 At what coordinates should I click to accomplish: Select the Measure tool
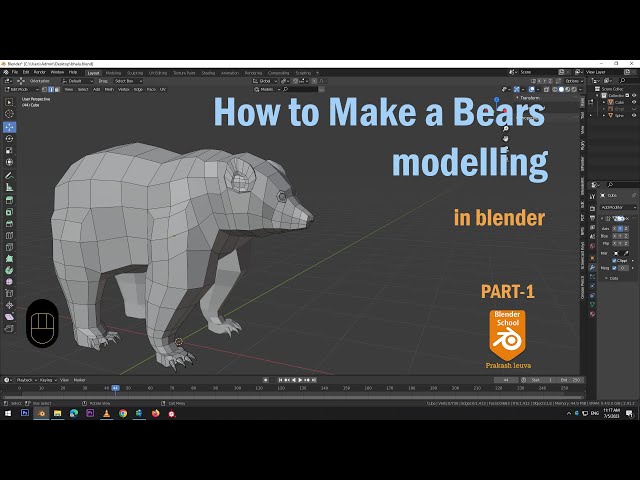9,187
